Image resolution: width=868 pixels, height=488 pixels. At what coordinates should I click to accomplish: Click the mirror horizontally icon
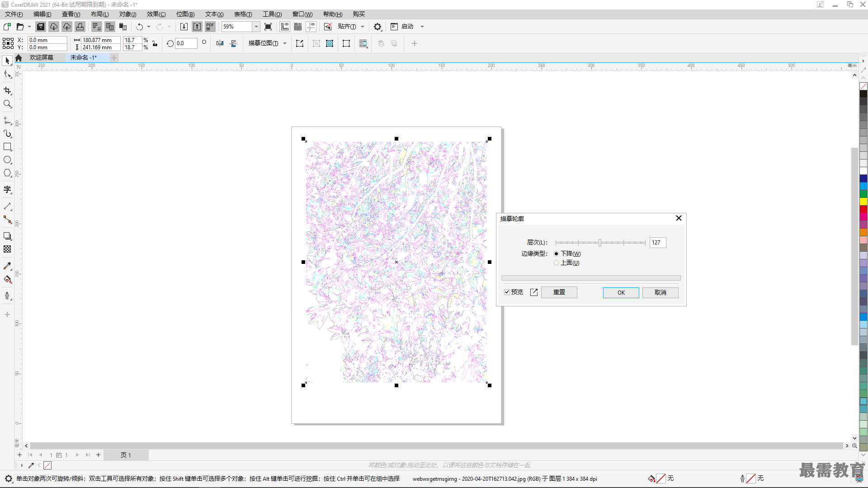220,43
